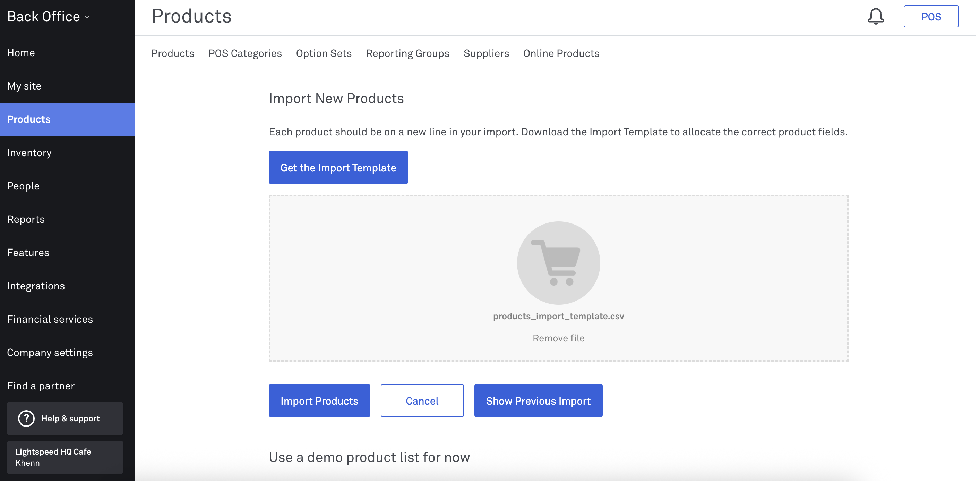Click the Help & support question mark icon
980x481 pixels.
(26, 418)
